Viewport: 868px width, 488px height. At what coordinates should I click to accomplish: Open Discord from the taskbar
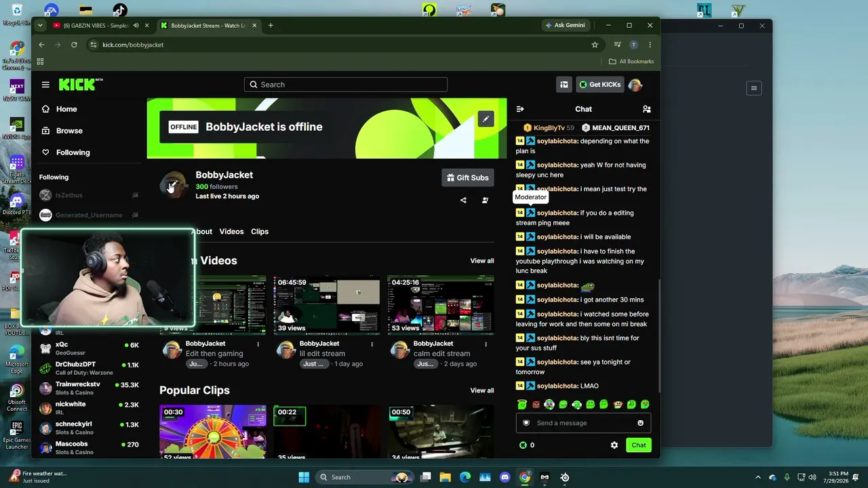[x=505, y=477]
